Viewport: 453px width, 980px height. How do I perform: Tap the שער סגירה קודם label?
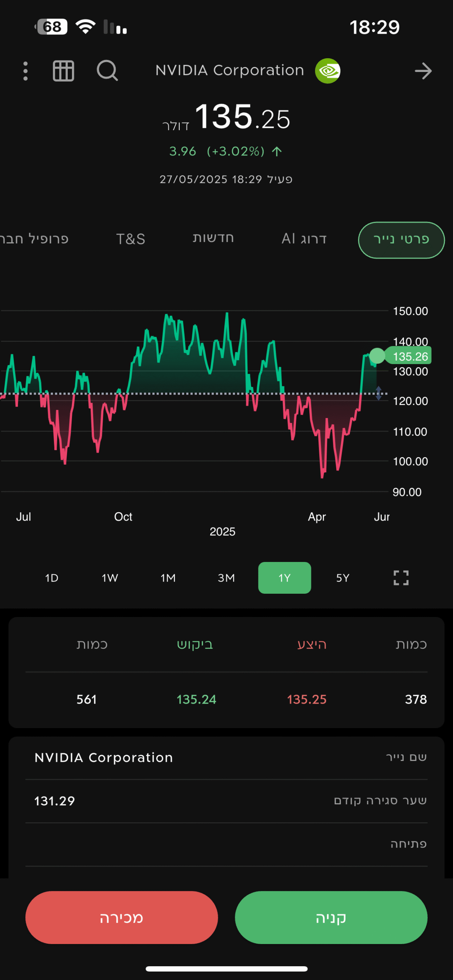tap(380, 800)
